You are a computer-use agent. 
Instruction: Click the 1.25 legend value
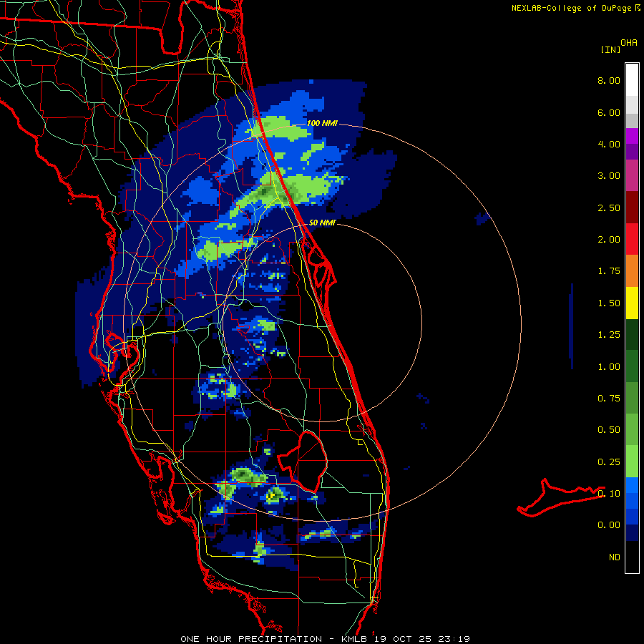(609, 335)
